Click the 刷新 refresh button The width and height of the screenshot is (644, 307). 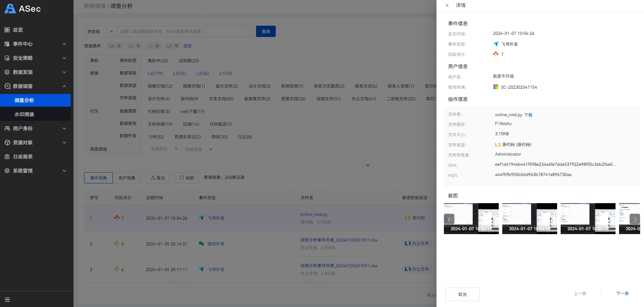tap(187, 178)
